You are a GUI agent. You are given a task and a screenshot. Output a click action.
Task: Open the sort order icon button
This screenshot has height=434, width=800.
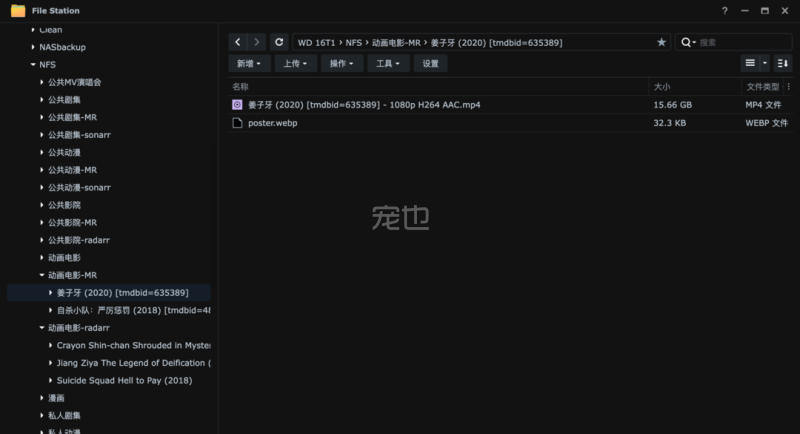click(782, 63)
